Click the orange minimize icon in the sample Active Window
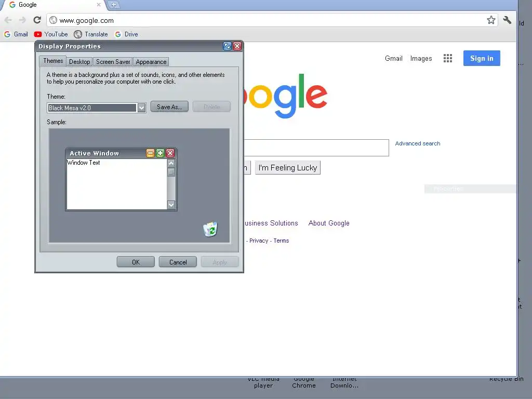 pyautogui.click(x=150, y=153)
